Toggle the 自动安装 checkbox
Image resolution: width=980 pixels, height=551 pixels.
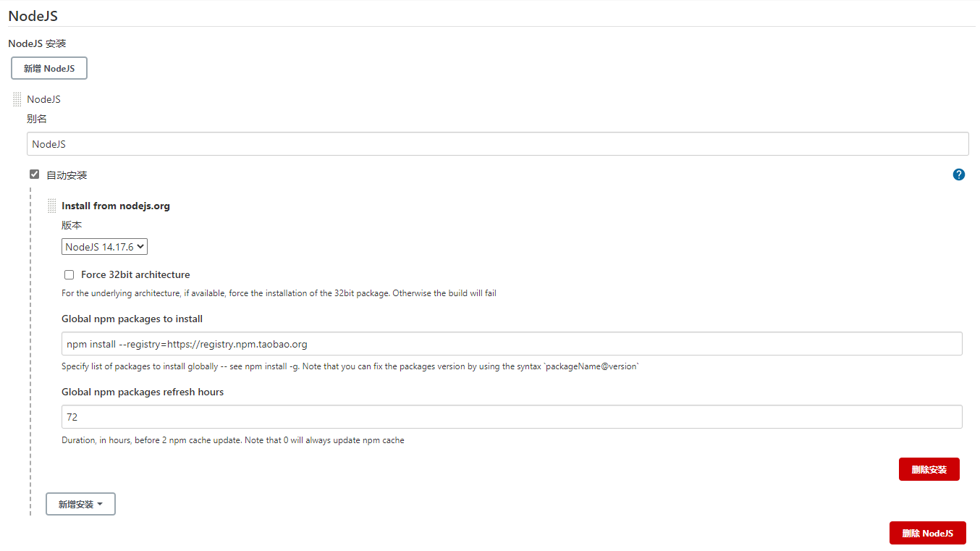[34, 174]
